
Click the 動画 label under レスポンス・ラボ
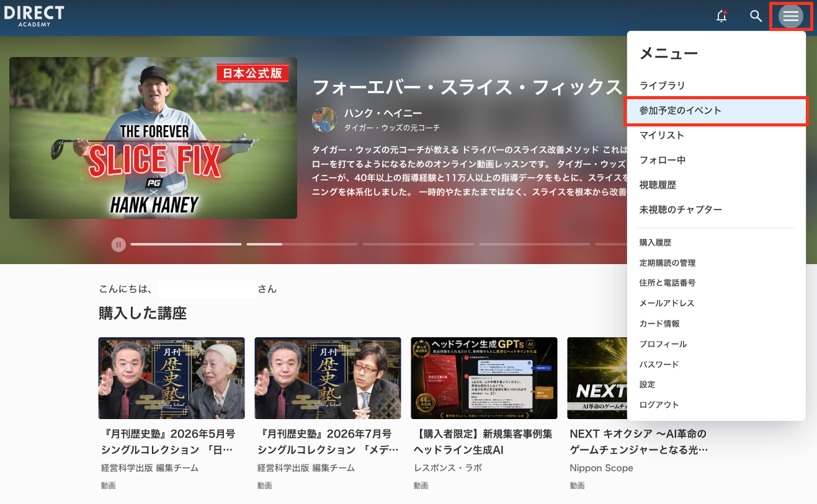click(421, 485)
